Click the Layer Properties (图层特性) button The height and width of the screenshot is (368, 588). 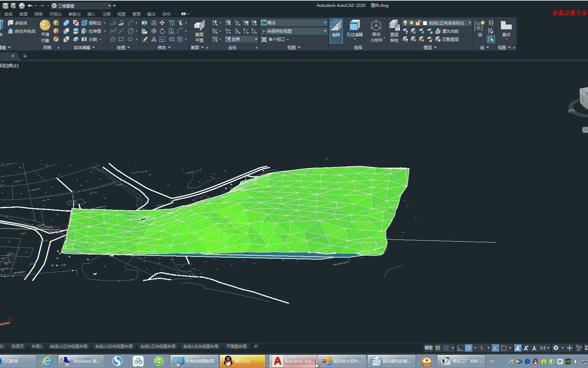click(x=394, y=31)
